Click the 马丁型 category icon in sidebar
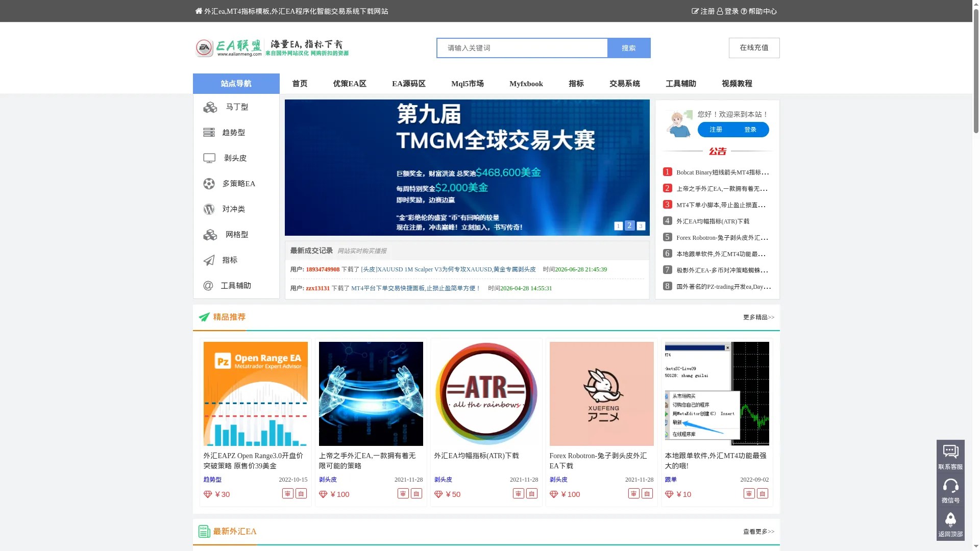 click(210, 107)
